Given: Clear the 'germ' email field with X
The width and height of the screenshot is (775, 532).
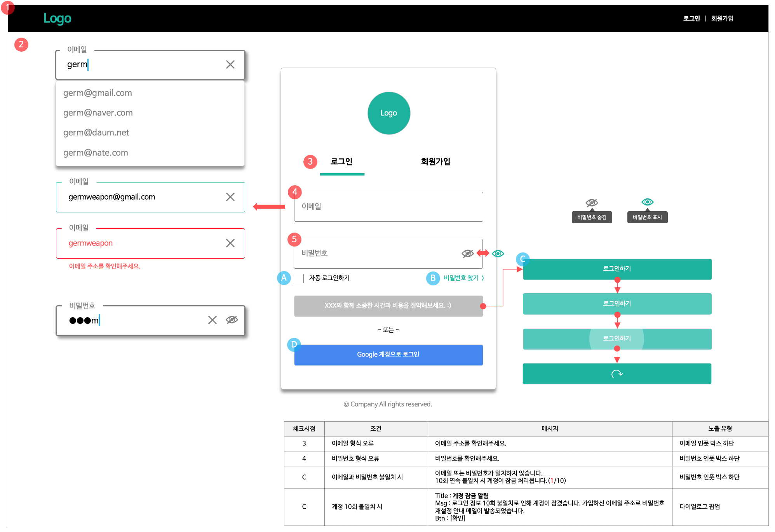Looking at the screenshot, I should (x=230, y=64).
